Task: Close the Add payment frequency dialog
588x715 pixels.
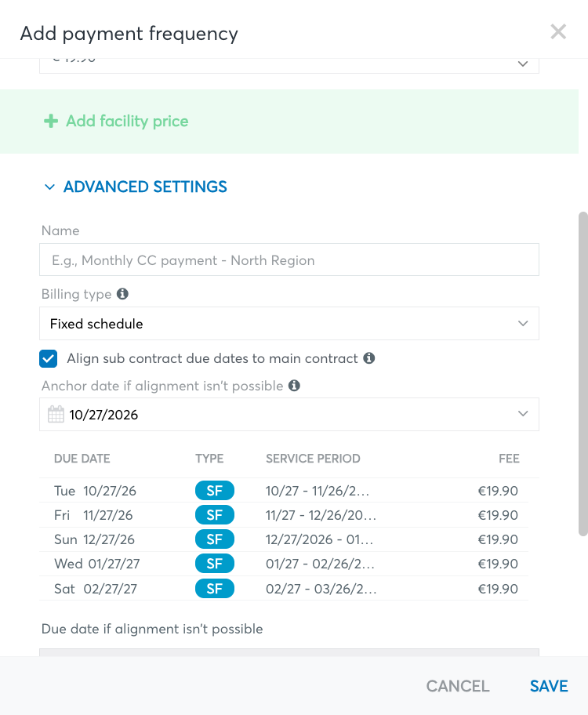Action: (558, 32)
